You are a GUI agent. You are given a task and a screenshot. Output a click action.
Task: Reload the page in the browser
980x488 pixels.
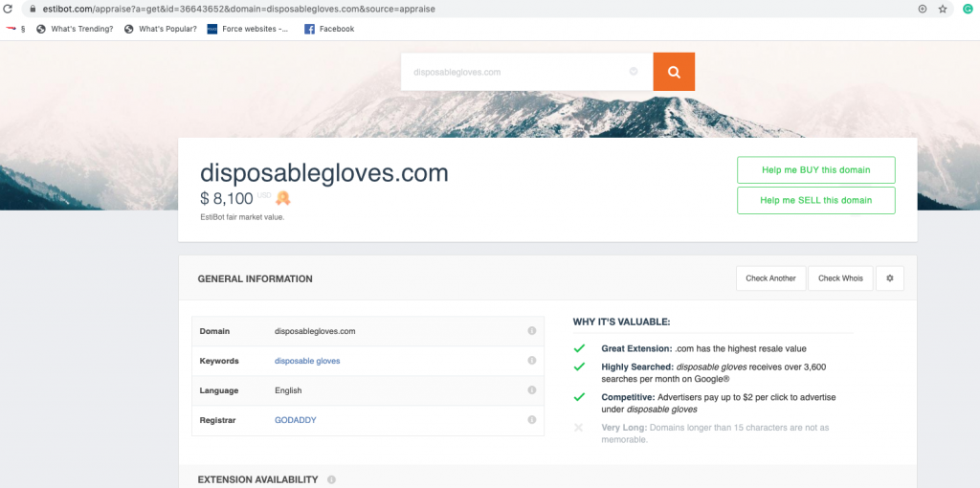pos(9,9)
